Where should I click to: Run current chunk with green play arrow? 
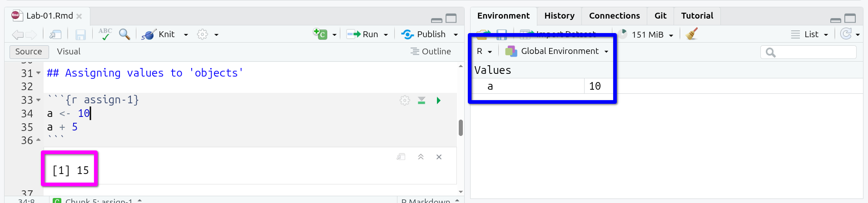coord(438,101)
